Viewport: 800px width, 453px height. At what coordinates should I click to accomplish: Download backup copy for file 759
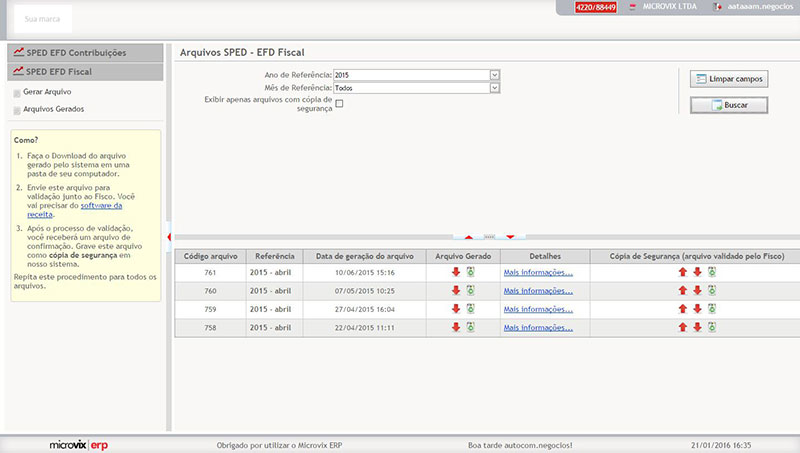point(698,309)
